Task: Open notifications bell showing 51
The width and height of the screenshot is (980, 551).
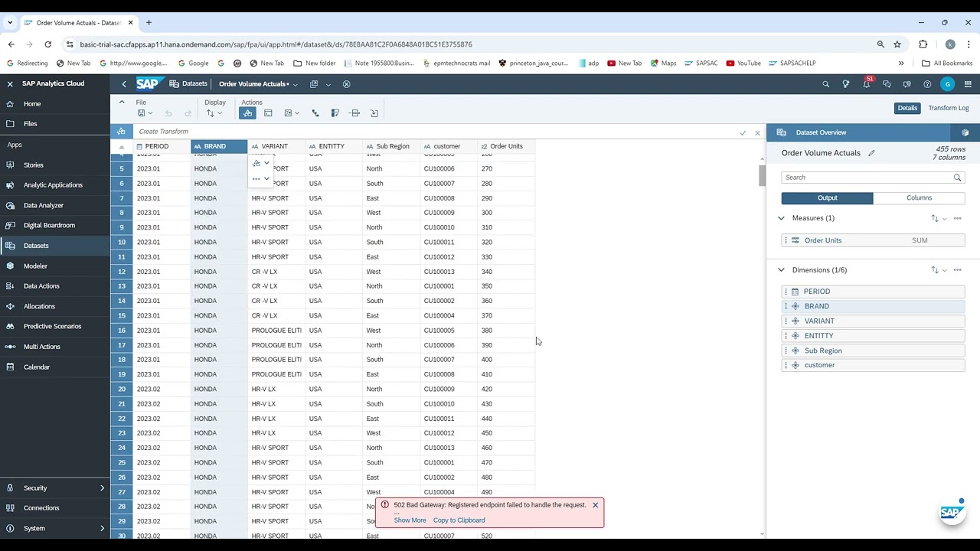Action: tap(867, 83)
